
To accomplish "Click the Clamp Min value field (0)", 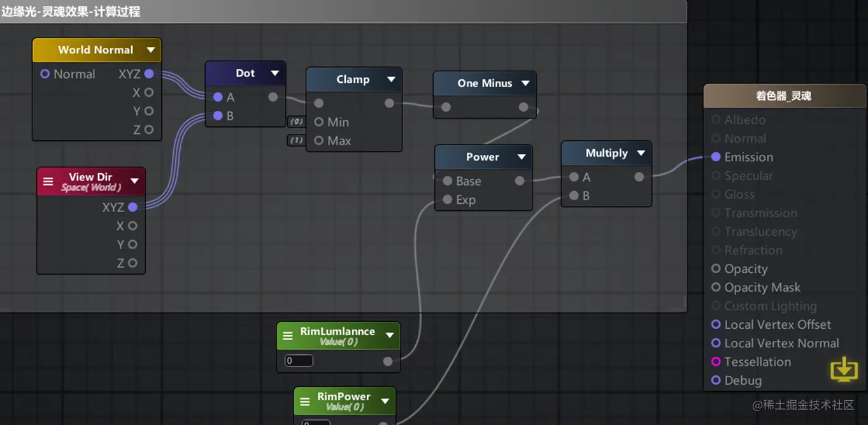I will pyautogui.click(x=296, y=122).
